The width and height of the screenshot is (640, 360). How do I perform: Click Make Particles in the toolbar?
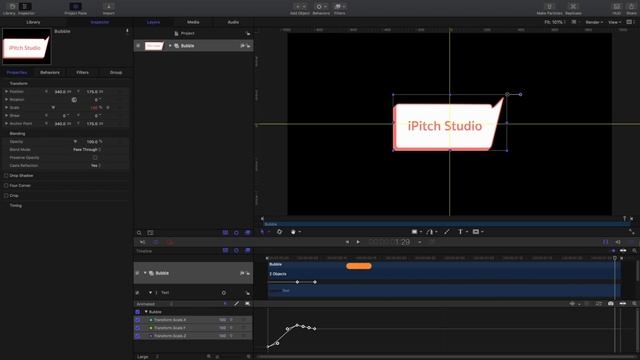point(549,8)
